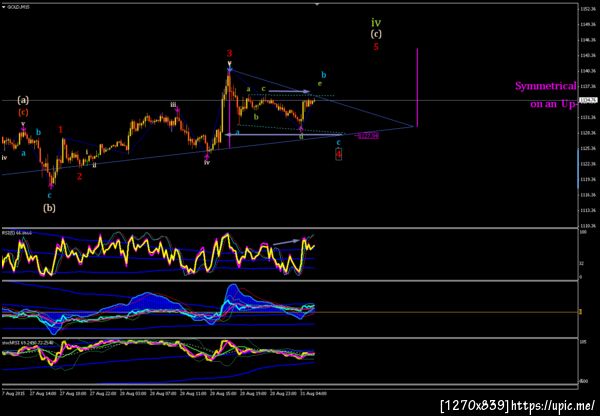Image resolution: width=600 pixels, height=416 pixels.
Task: Select the white 'ii' sub-wave label
Action: tap(95, 165)
